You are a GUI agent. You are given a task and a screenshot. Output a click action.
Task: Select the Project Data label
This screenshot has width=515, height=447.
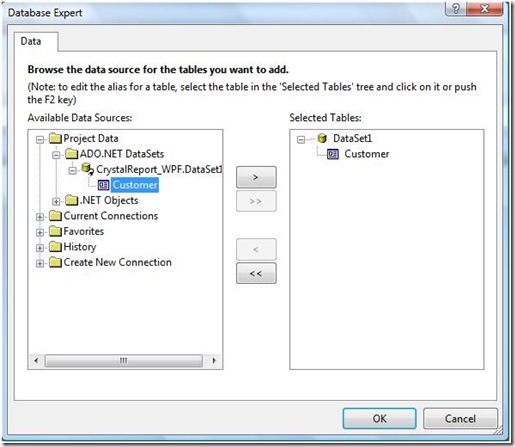click(x=91, y=138)
